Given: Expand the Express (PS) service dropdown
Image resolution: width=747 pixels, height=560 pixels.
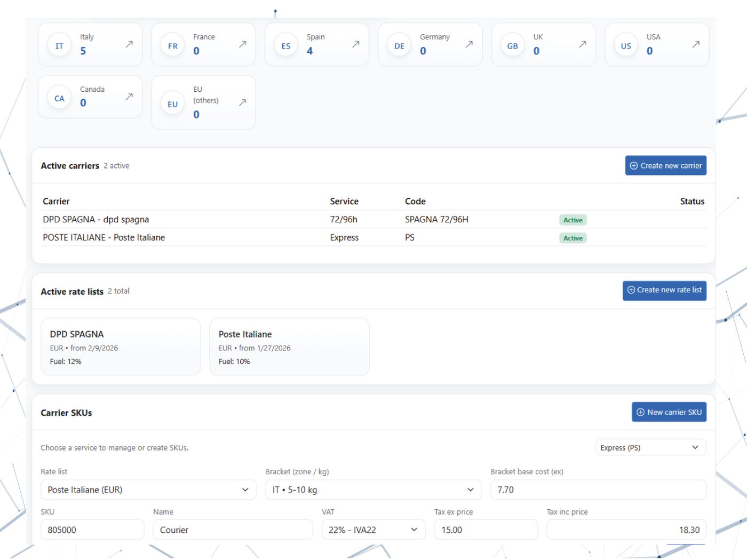Looking at the screenshot, I should click(651, 447).
